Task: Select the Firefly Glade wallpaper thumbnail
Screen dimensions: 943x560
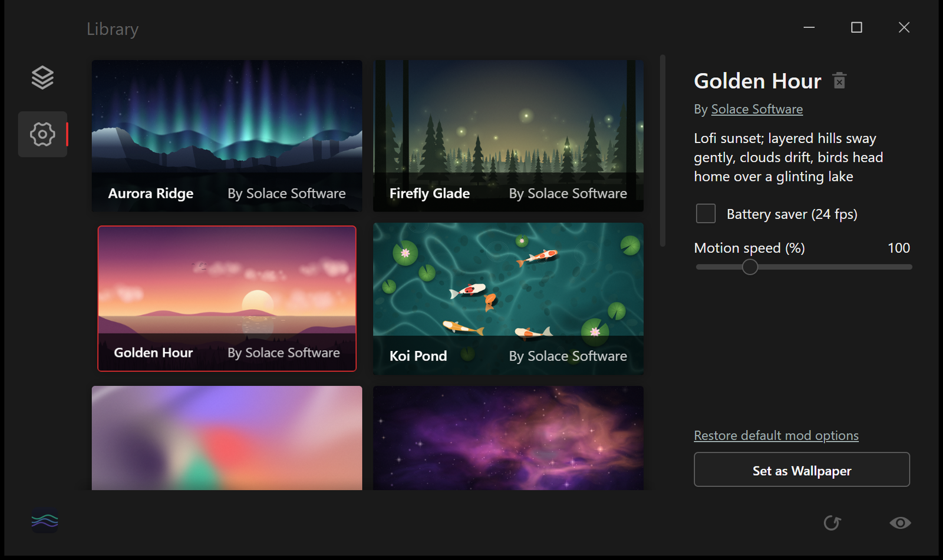Action: 508,135
